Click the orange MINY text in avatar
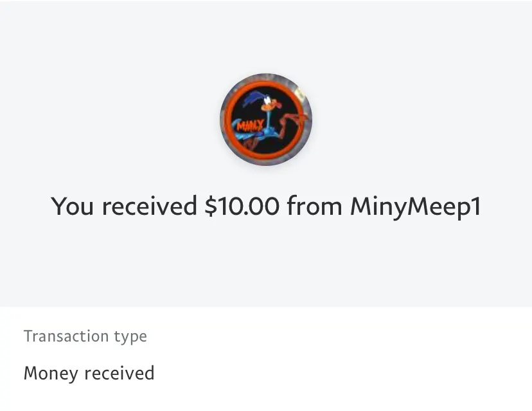 coord(249,125)
